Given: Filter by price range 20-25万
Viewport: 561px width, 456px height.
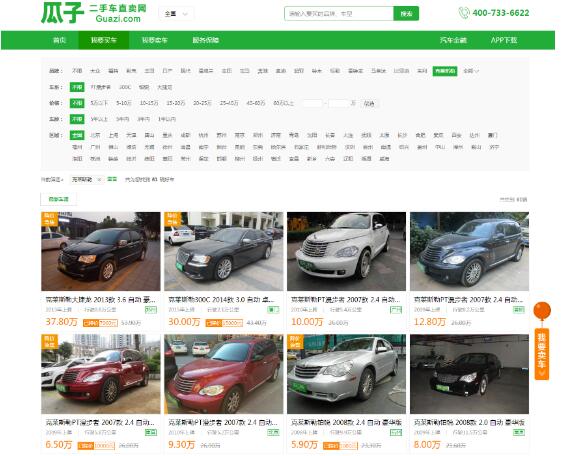Looking at the screenshot, I should click(203, 103).
